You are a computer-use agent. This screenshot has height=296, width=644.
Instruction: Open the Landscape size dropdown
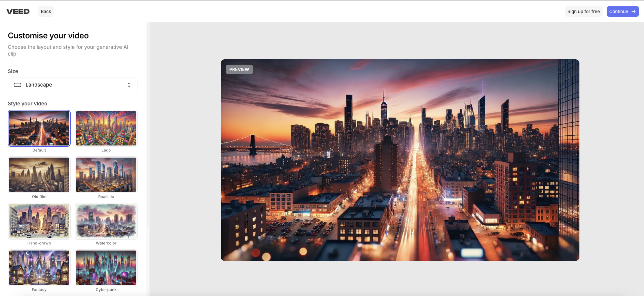[73, 85]
